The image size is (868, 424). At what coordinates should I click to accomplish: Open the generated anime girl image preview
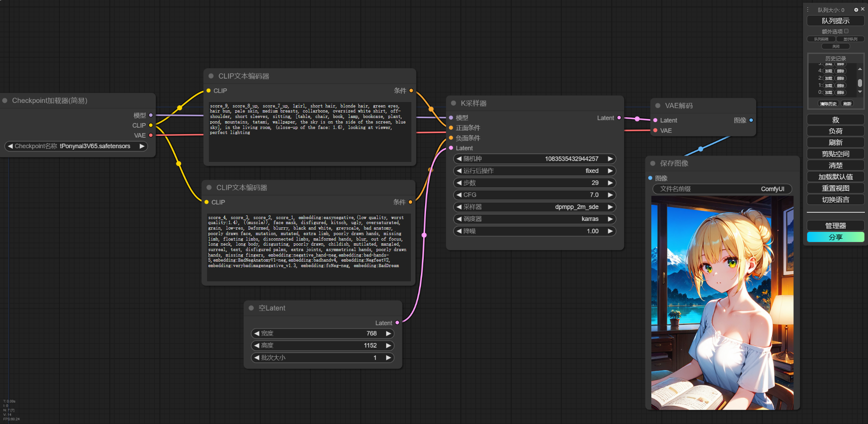(x=722, y=303)
